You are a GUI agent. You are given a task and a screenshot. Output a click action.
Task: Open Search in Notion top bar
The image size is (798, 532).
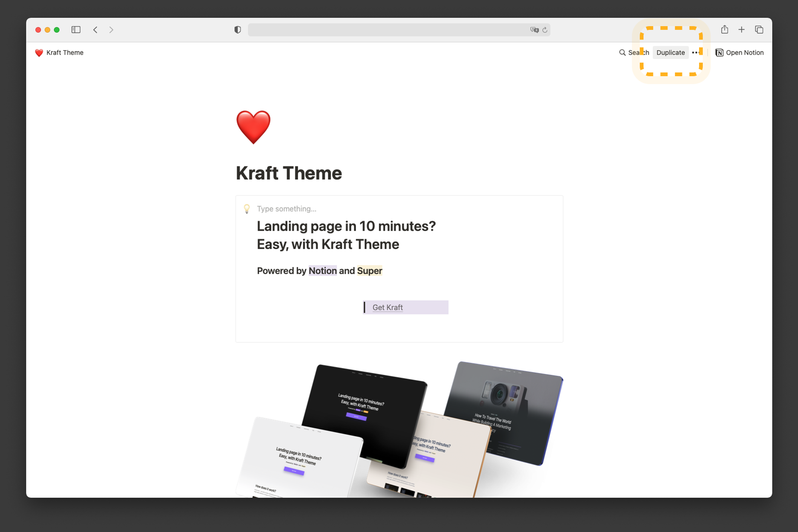coord(634,53)
